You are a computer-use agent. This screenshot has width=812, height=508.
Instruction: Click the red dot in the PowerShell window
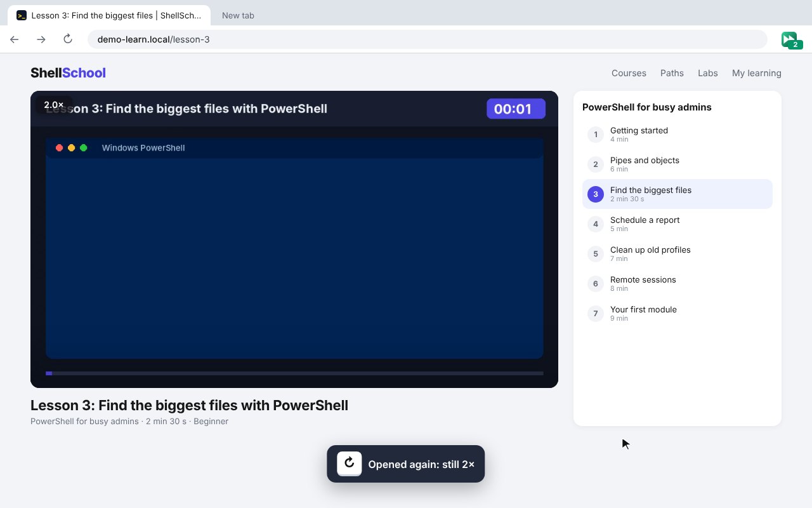click(60, 148)
